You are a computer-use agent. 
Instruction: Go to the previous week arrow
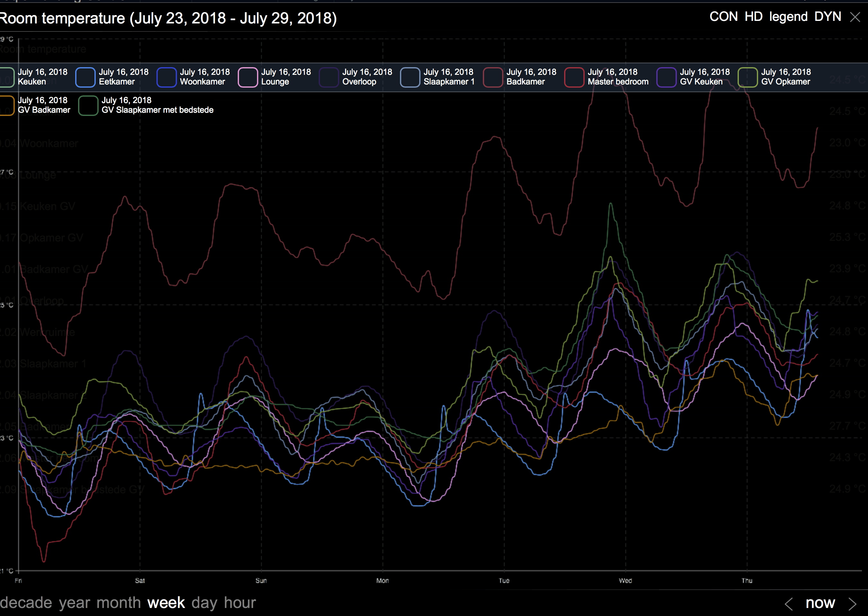point(789,604)
